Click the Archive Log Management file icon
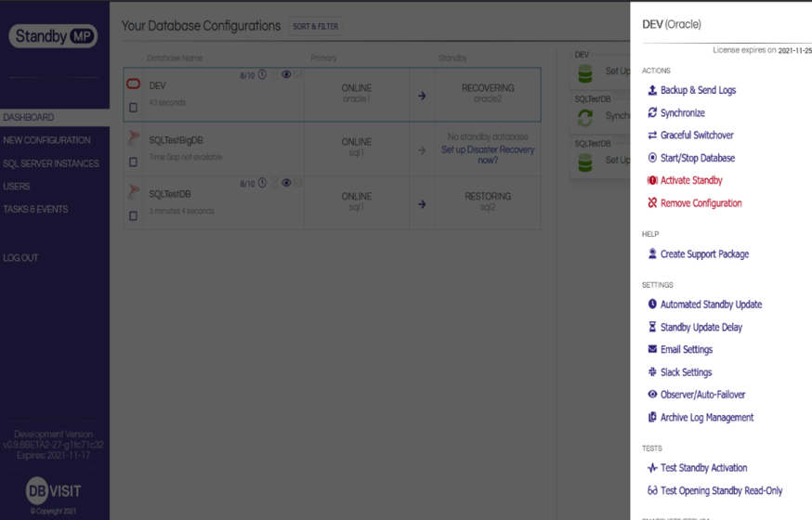812x520 pixels. [652, 417]
